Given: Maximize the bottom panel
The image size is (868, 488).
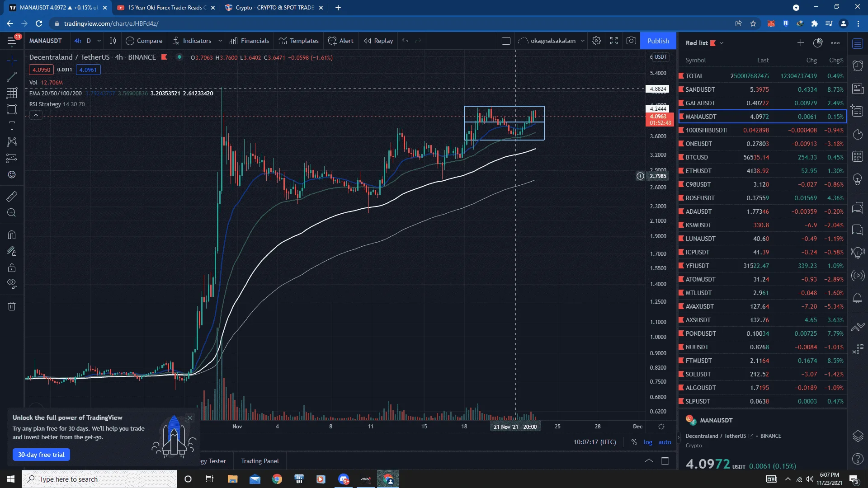Looking at the screenshot, I should (665, 461).
